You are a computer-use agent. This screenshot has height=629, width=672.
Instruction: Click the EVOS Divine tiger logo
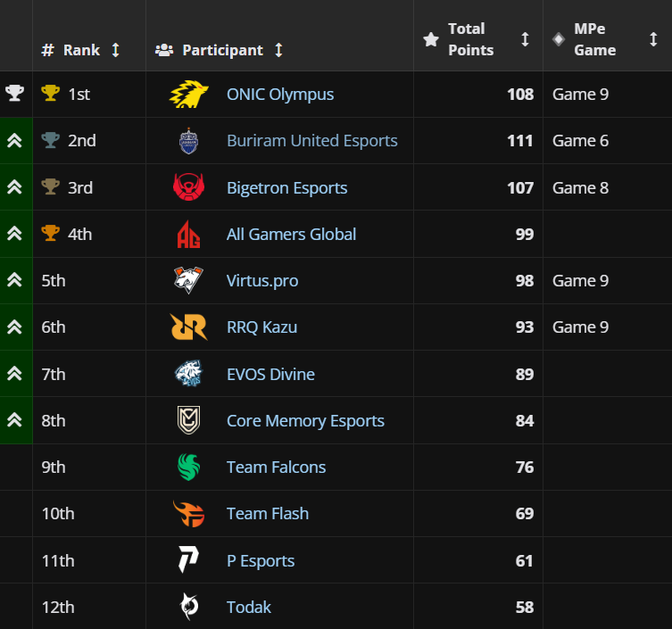[188, 374]
